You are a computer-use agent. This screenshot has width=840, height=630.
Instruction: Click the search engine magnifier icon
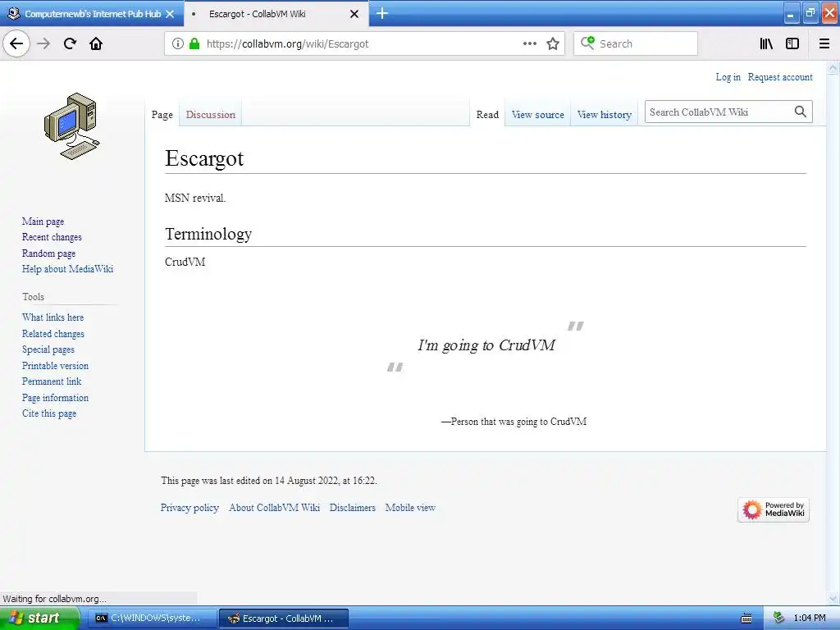pyautogui.click(x=587, y=43)
